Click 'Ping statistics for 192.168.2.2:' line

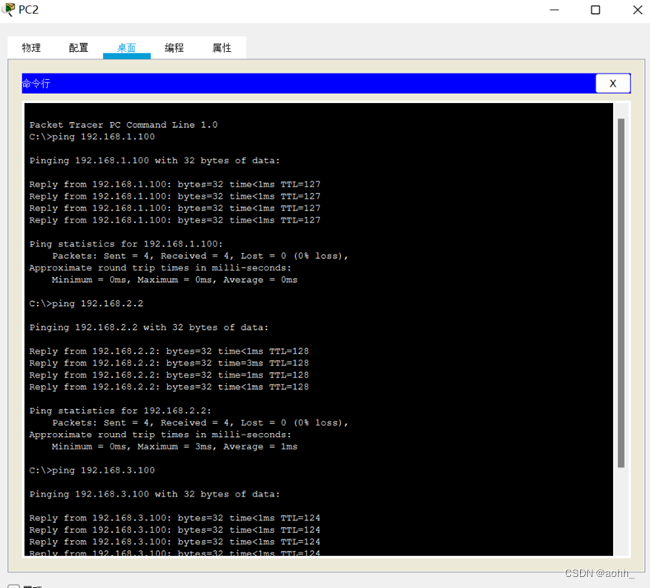pos(120,411)
